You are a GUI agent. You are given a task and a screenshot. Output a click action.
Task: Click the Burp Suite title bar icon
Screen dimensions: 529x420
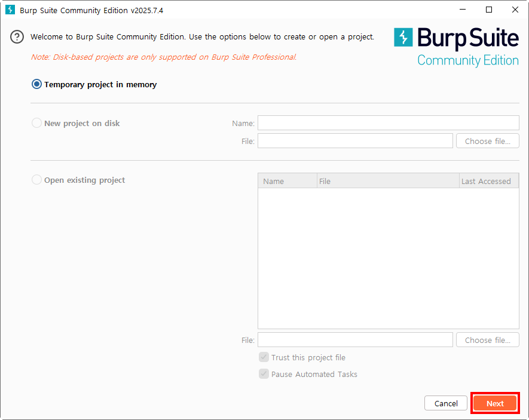coord(10,10)
